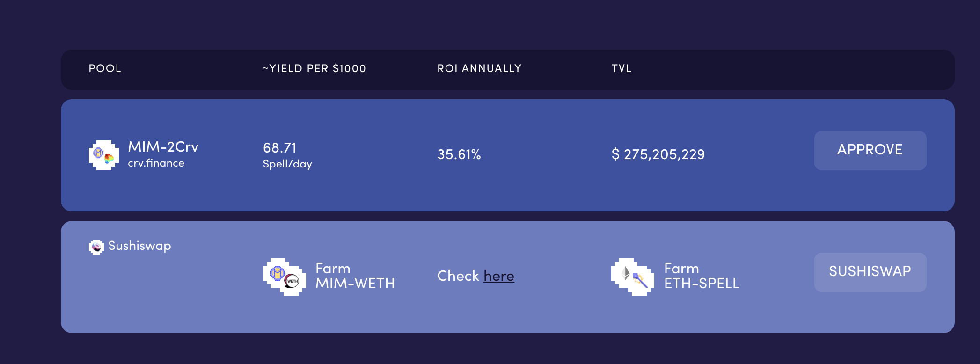Screen dimensions: 980x364
Task: Click the ROI ANNUALLY column header
Action: click(479, 68)
